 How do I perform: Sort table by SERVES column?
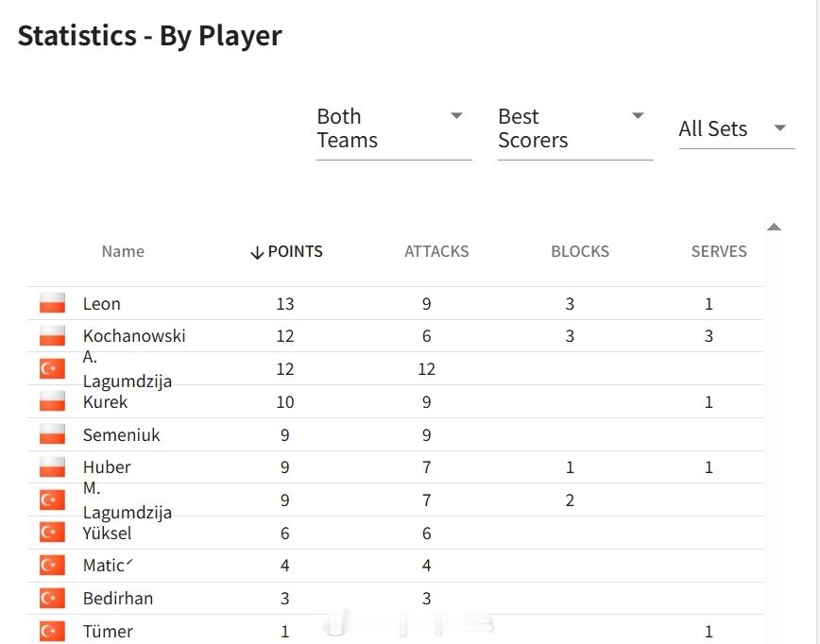click(719, 251)
